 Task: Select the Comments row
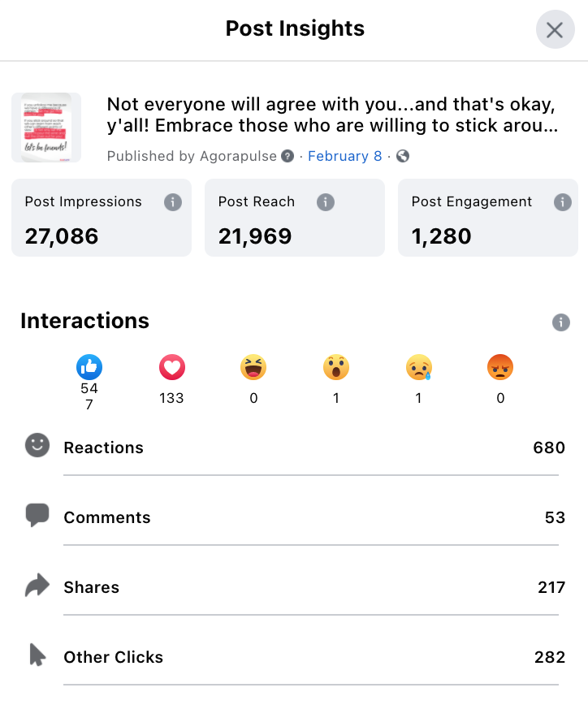pos(295,517)
